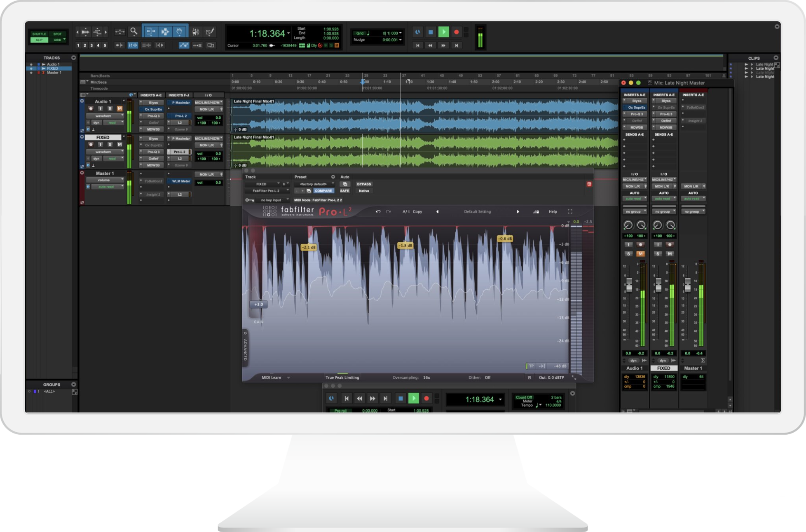Select the Zoomer (magnifier) tool
This screenshot has width=806, height=532.
[x=134, y=31]
